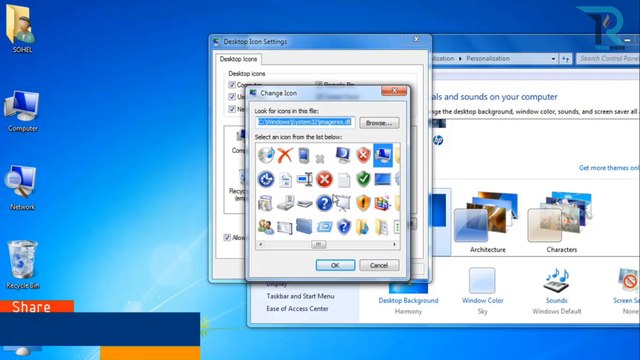The height and width of the screenshot is (360, 640).
Task: Pick the orange shield warning icon
Action: [363, 203]
